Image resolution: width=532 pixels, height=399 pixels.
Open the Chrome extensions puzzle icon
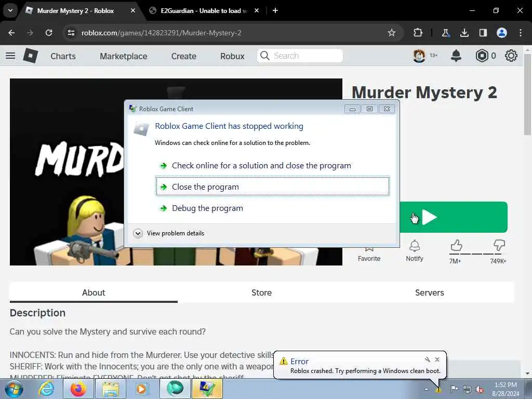tap(418, 33)
